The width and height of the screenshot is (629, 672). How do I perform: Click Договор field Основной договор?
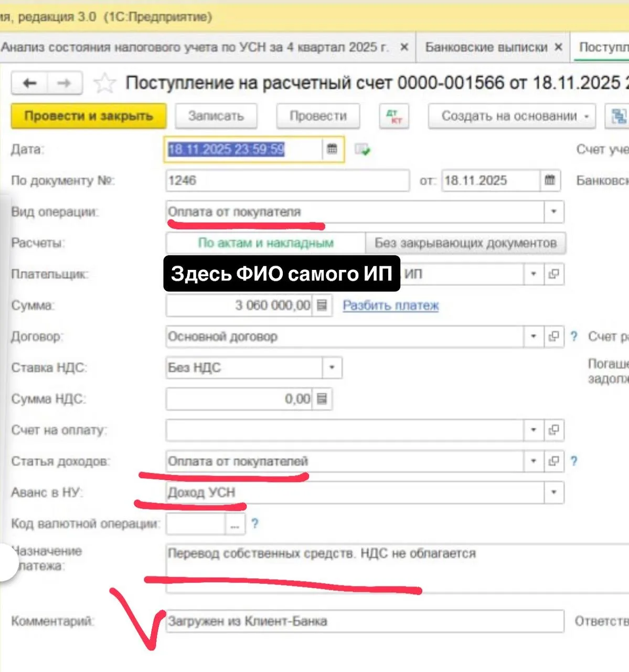pyautogui.click(x=345, y=337)
